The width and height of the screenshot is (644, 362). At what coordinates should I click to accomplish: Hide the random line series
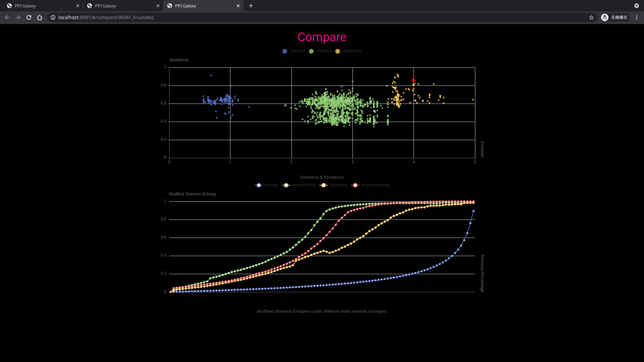pos(267,185)
